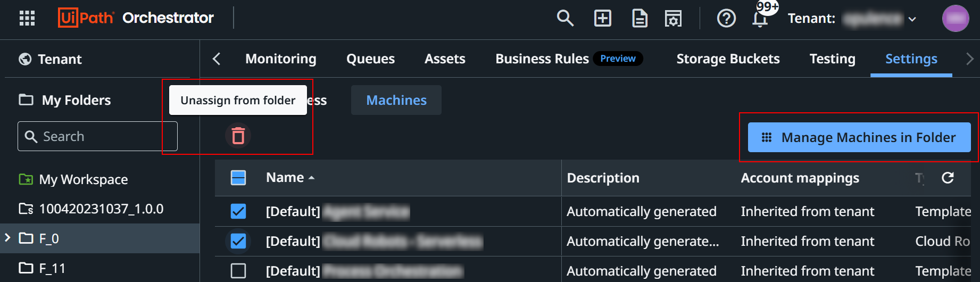Open the app launcher grid icon

click(x=27, y=18)
